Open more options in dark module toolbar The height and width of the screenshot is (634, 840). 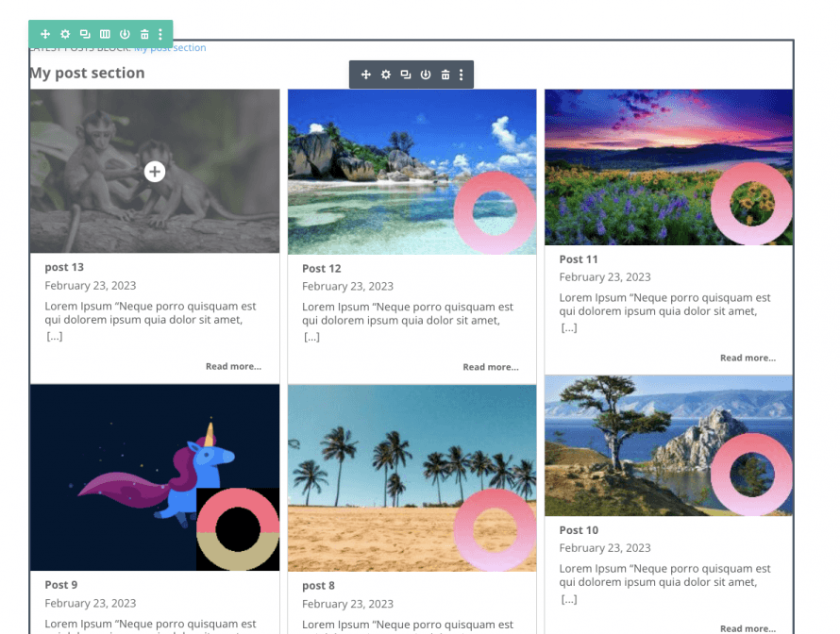tap(462, 75)
